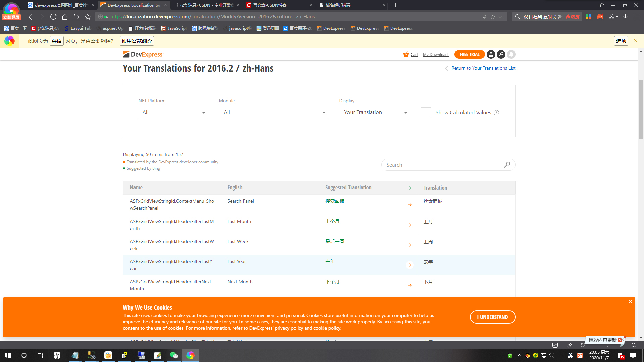Image resolution: width=644 pixels, height=362 pixels.
Task: Open the browser home page icon
Action: pos(65,17)
